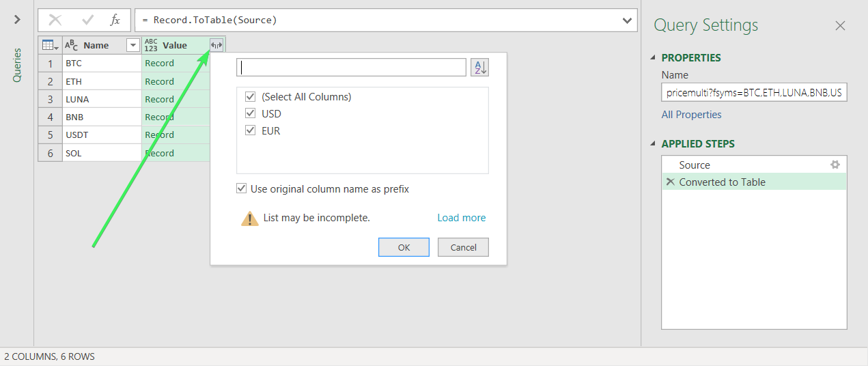868x366 pixels.
Task: Collapse the APPLIED STEPS section
Action: pyautogui.click(x=653, y=143)
